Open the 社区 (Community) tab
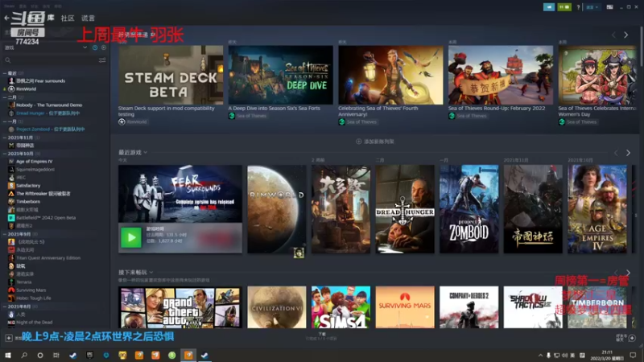This screenshot has height=362, width=644. (x=68, y=18)
